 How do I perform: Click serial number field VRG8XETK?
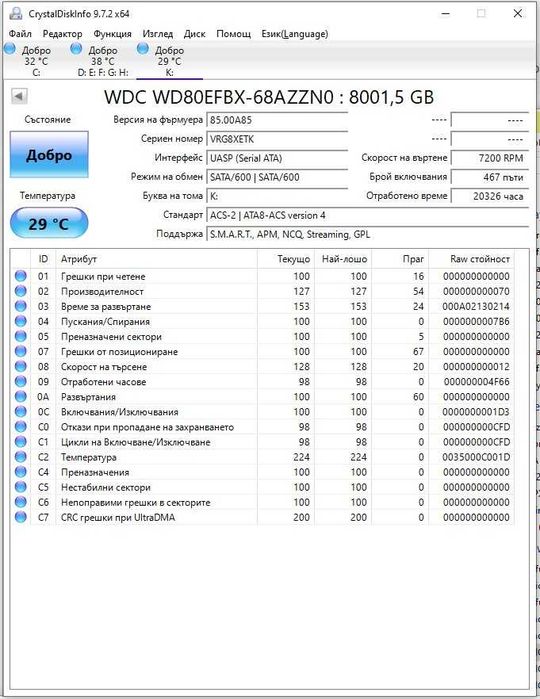[277, 139]
